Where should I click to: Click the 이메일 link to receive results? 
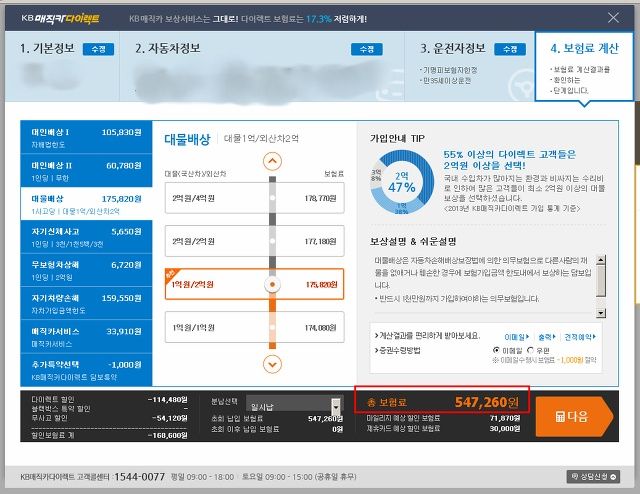pyautogui.click(x=517, y=337)
